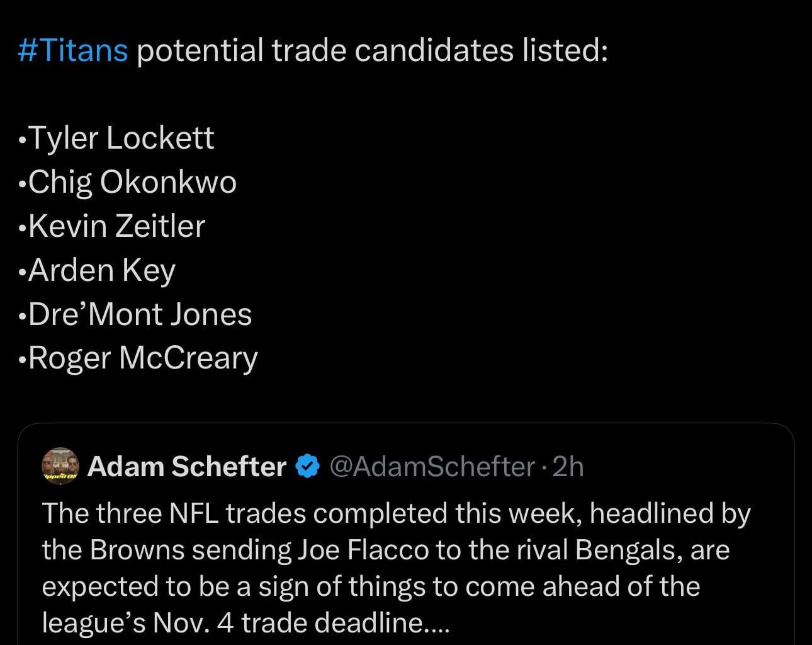Viewport: 812px width, 645px height.
Task: Open the quoted Adam Schefter tweet card
Action: 406,535
